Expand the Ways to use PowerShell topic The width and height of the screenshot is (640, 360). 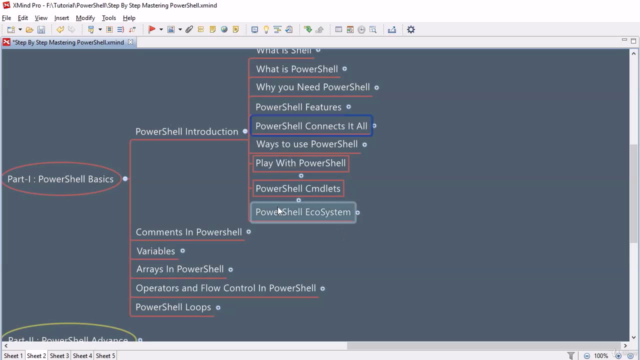364,144
